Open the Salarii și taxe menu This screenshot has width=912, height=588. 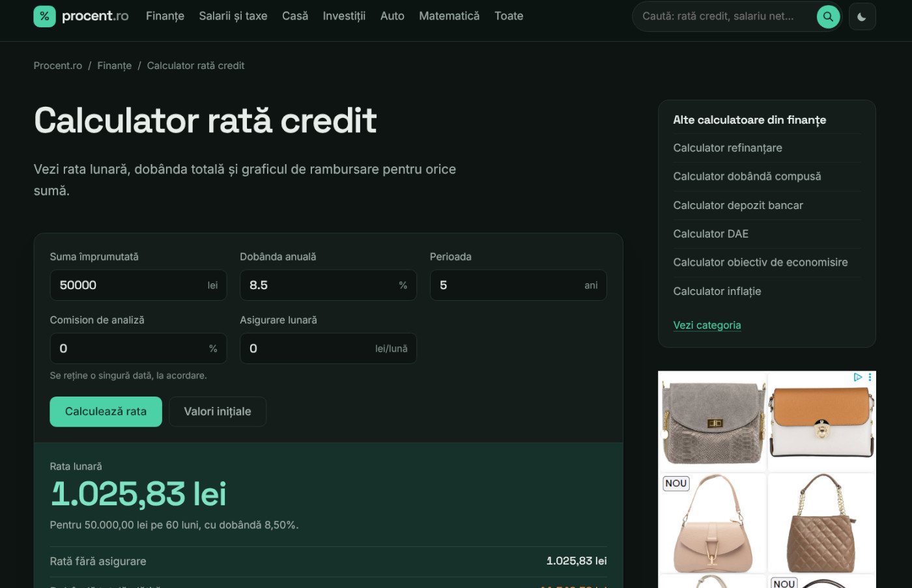click(x=233, y=16)
